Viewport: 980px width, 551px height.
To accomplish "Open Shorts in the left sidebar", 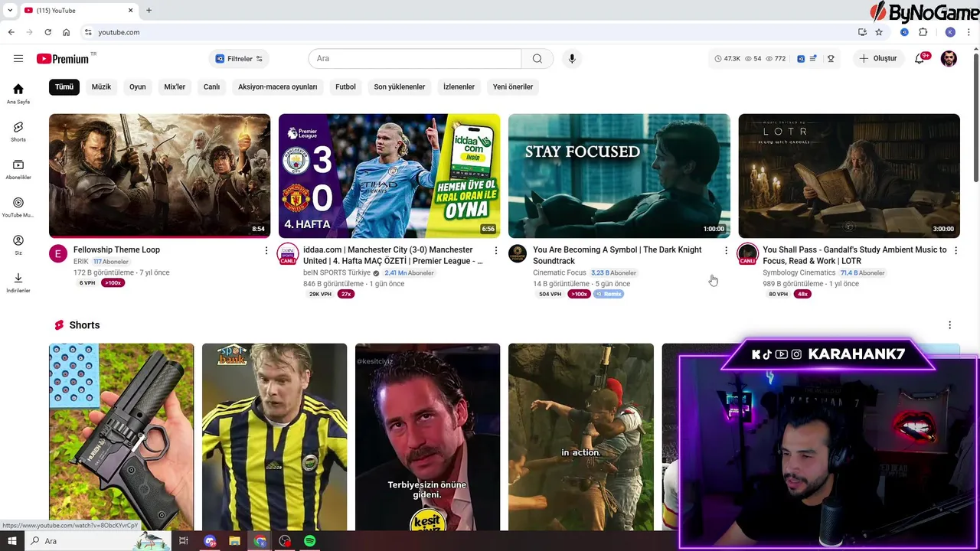I will click(18, 132).
